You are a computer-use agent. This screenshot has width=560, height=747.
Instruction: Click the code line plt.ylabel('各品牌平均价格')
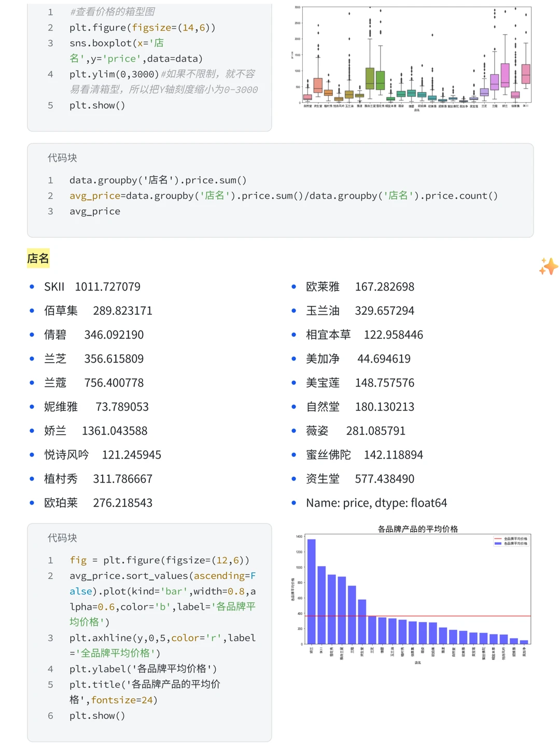(144, 669)
